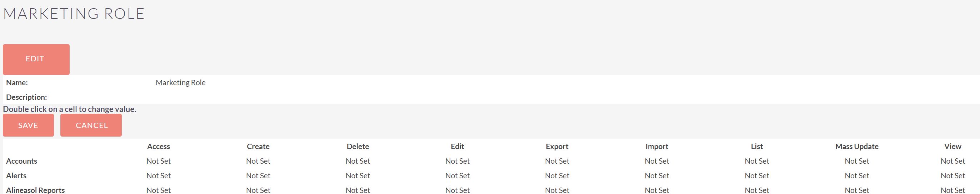
Task: Select the Accounts Delete permission cell
Action: 358,161
